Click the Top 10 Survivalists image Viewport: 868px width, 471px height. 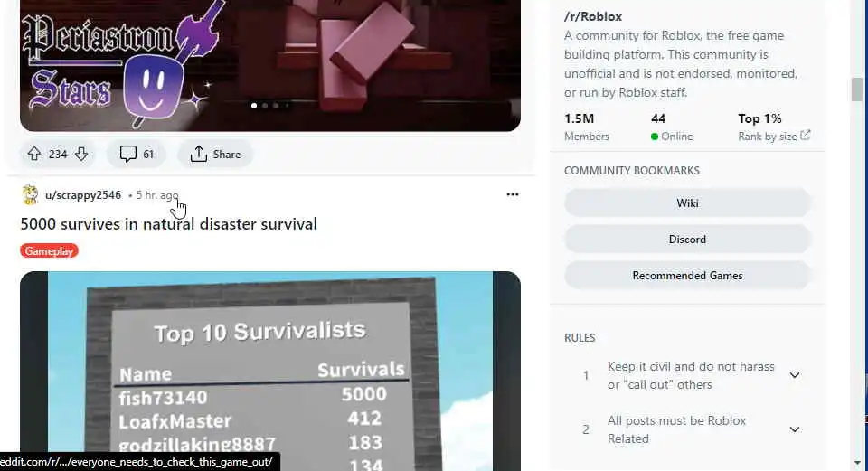coord(270,371)
